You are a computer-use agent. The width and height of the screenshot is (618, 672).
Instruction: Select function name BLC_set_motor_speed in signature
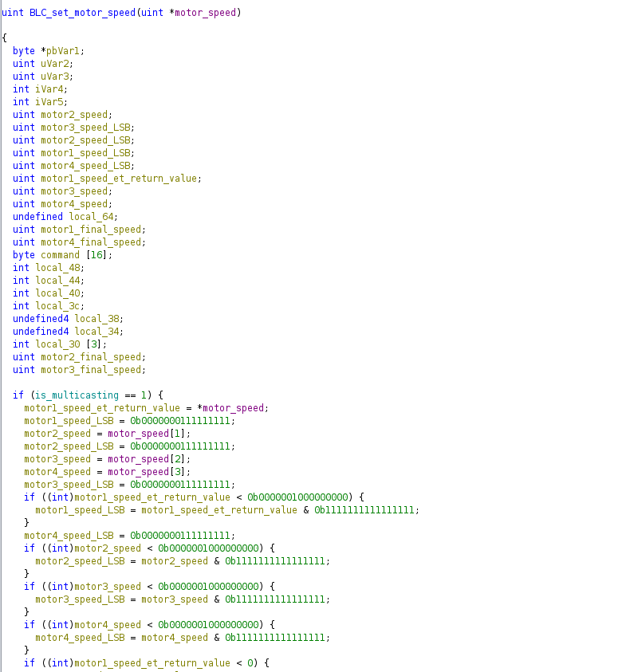click(82, 13)
